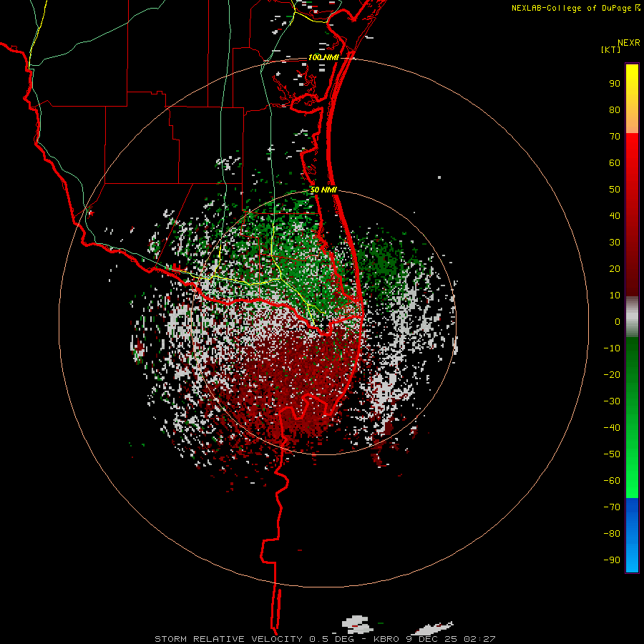Click the 50 value on the velocity scale
644x644 pixels.
[615, 190]
